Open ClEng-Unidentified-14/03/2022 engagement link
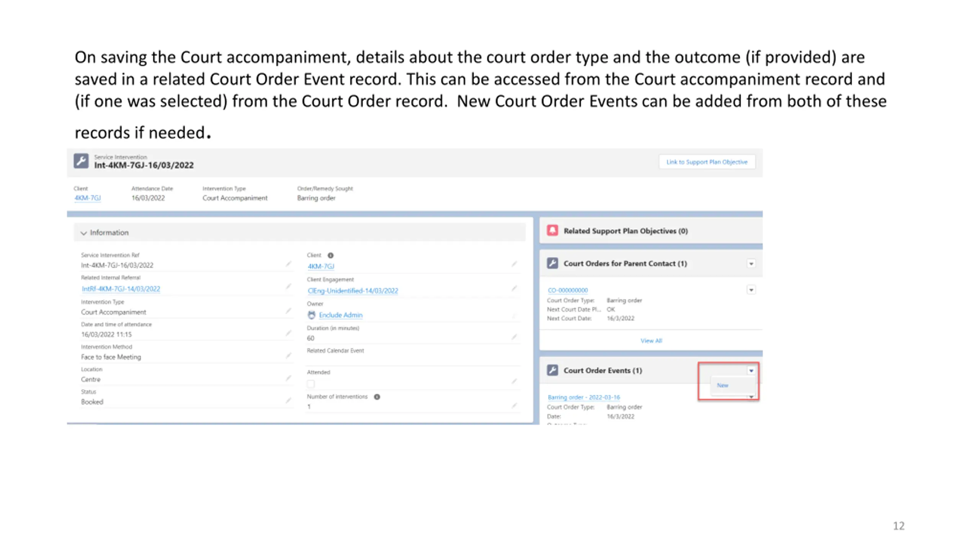 [353, 291]
